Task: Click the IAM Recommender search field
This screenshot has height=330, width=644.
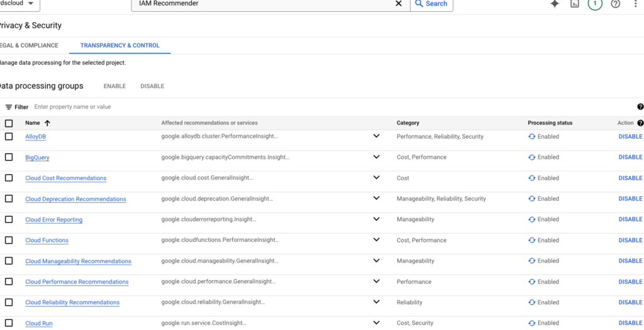Action: click(x=263, y=4)
